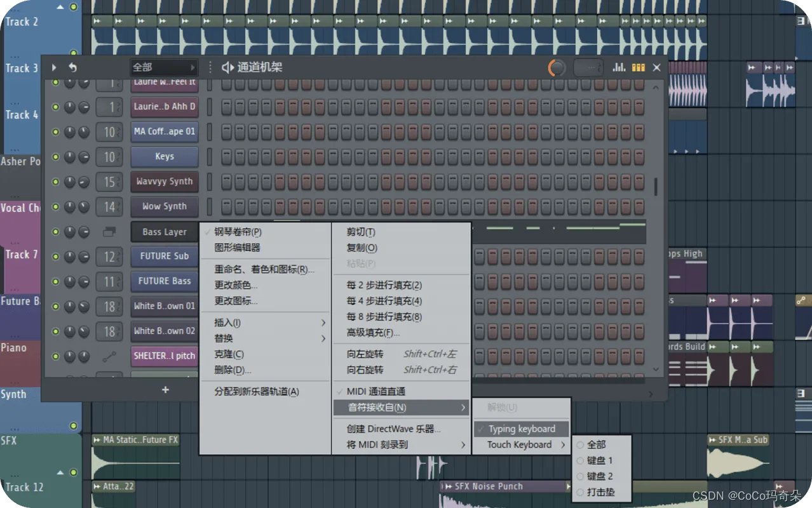Mute the Keys channel green light
The height and width of the screenshot is (508, 812).
[55, 157]
